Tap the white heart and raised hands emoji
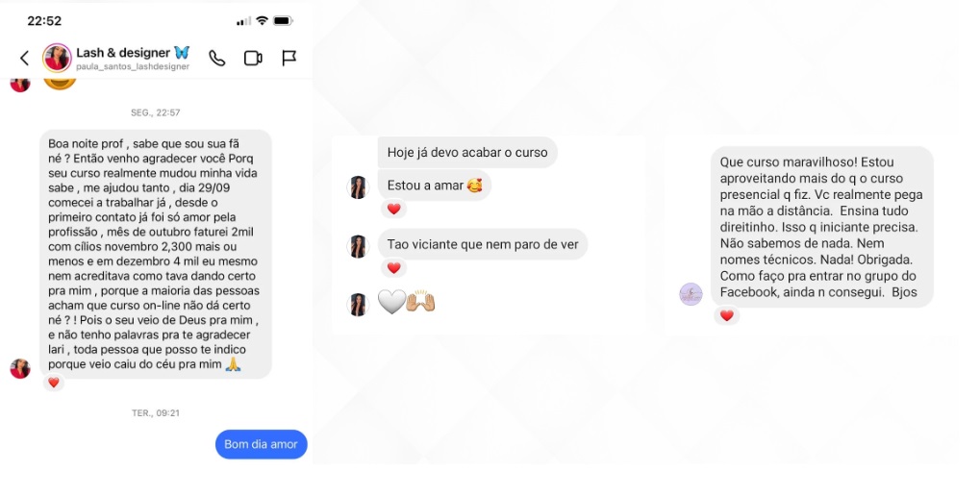 point(407,302)
